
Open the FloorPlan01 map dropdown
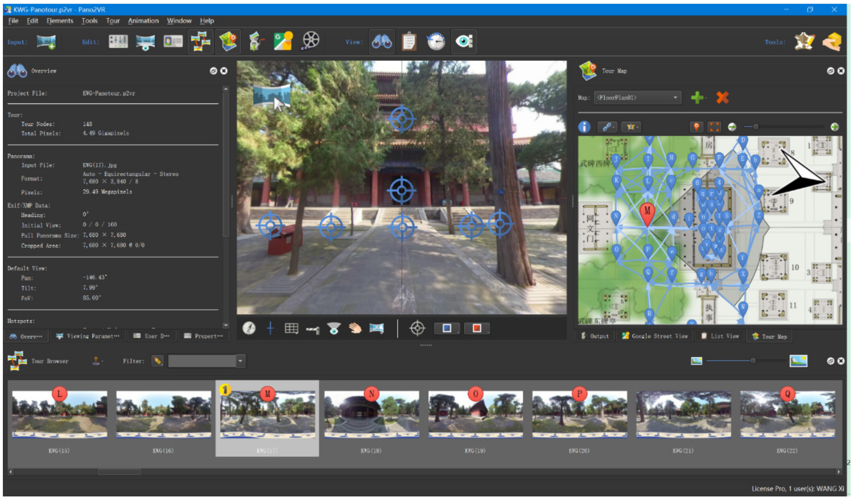[637, 98]
